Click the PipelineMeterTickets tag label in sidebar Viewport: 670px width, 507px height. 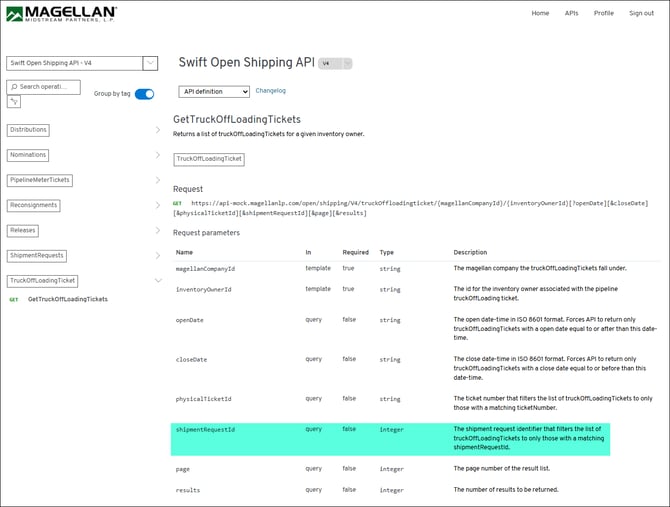coord(40,180)
